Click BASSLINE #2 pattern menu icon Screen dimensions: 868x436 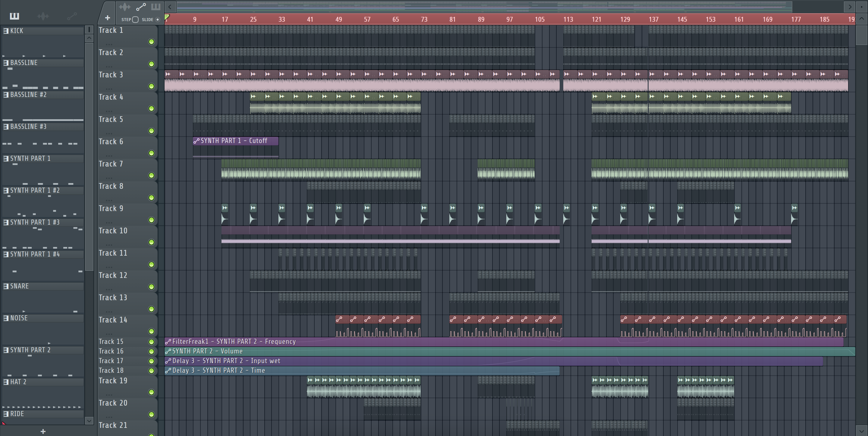pyautogui.click(x=6, y=95)
